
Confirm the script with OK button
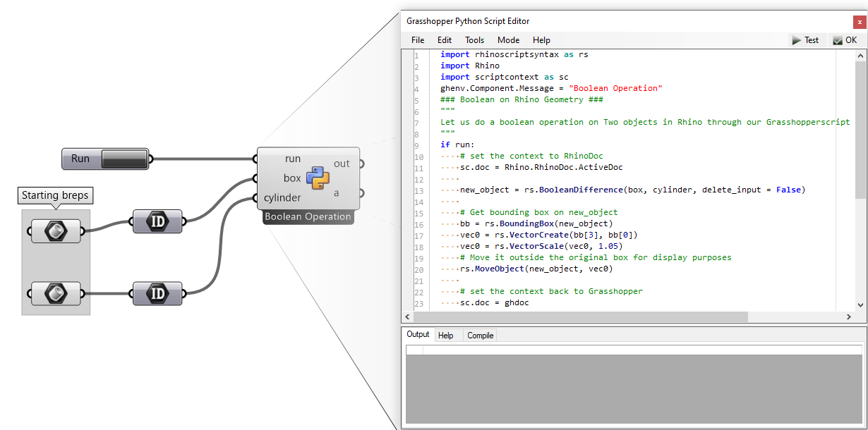[845, 40]
